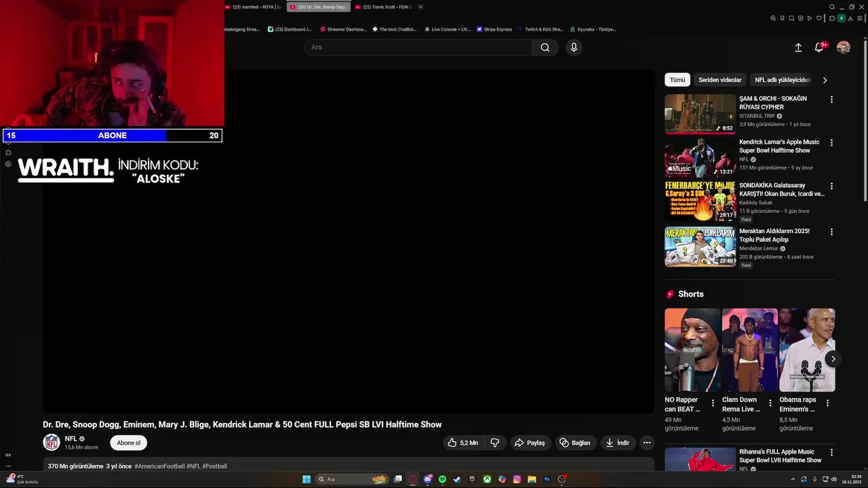Activate voice search microphone icon
The image size is (868, 488).
[x=574, y=47]
